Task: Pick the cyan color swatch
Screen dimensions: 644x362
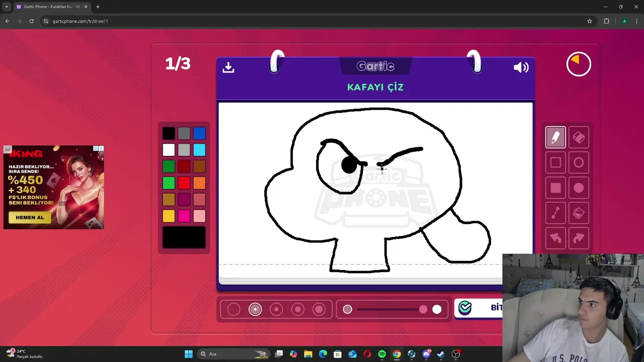Action: (x=199, y=150)
